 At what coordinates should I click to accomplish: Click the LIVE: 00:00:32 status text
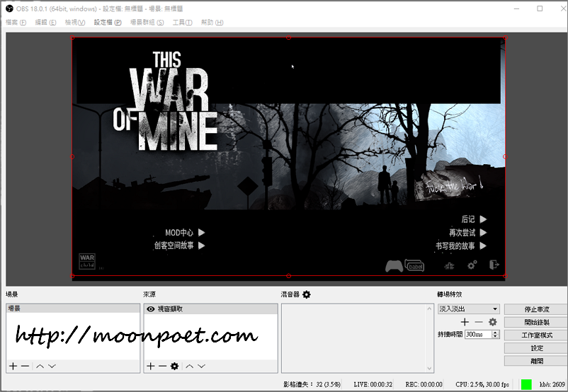[373, 384]
